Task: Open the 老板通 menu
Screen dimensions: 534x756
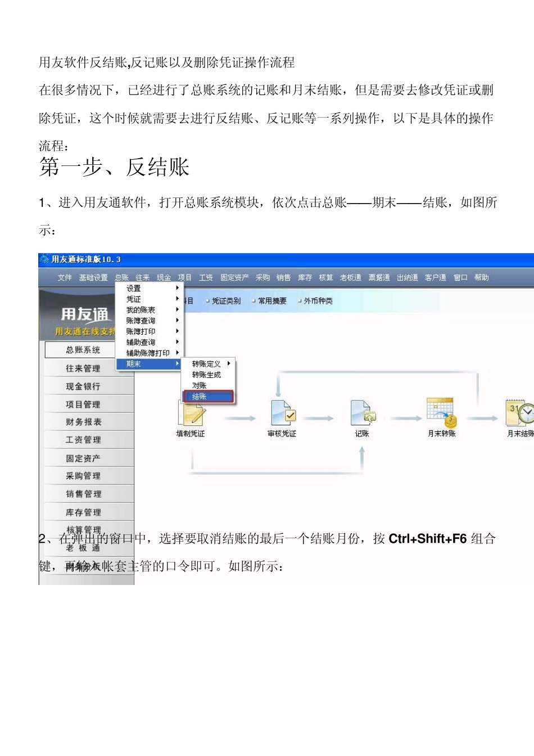Action: [x=351, y=278]
